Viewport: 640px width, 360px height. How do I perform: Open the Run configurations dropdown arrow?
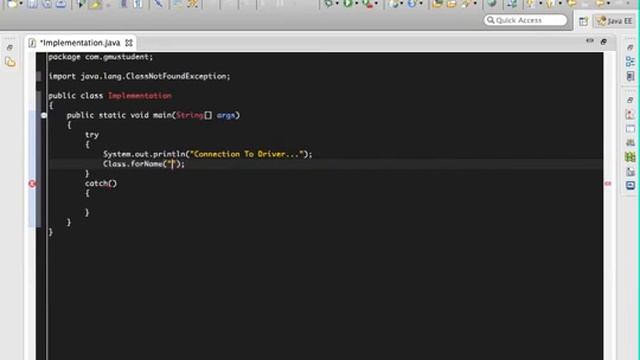coord(357,4)
